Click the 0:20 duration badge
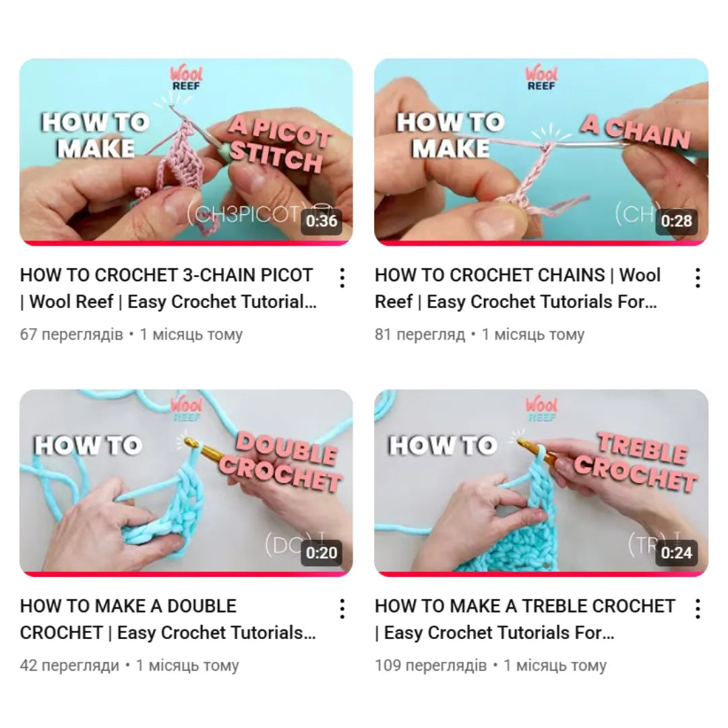Viewport: 728px width, 728px height. point(322,553)
